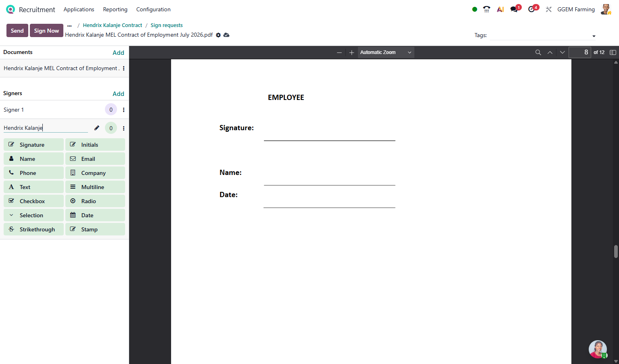Go to the previous PDF page arrow
This screenshot has width=619, height=364.
pos(550,52)
